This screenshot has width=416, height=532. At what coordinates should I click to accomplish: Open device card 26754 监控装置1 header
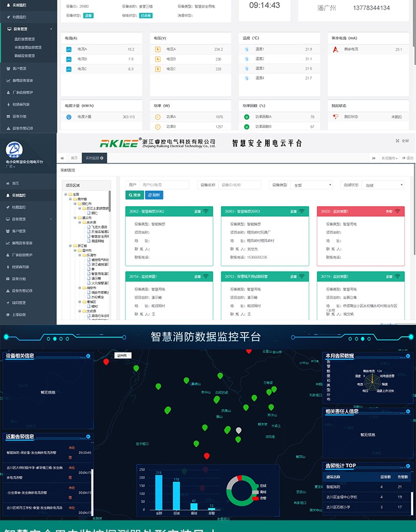(169, 277)
